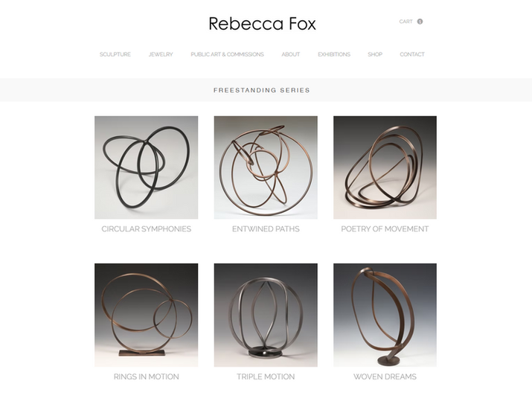Select the Rings in Motion thumbnail
The width and height of the screenshot is (532, 410).
coord(147,315)
